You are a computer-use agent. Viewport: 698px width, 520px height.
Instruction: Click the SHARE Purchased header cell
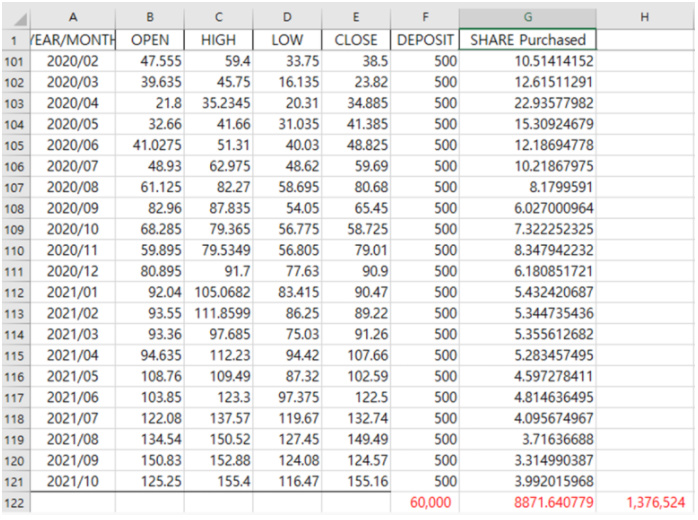point(528,40)
